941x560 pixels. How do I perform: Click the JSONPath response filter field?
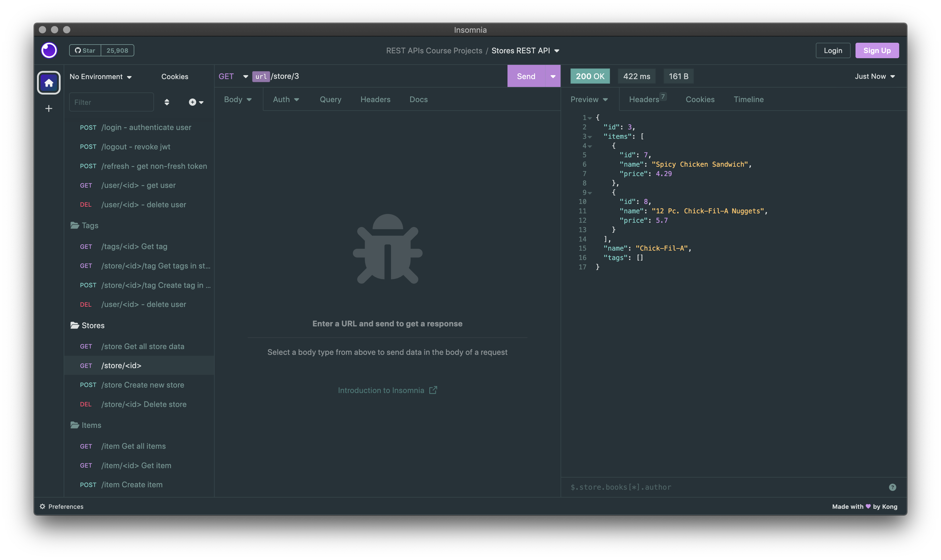(725, 487)
